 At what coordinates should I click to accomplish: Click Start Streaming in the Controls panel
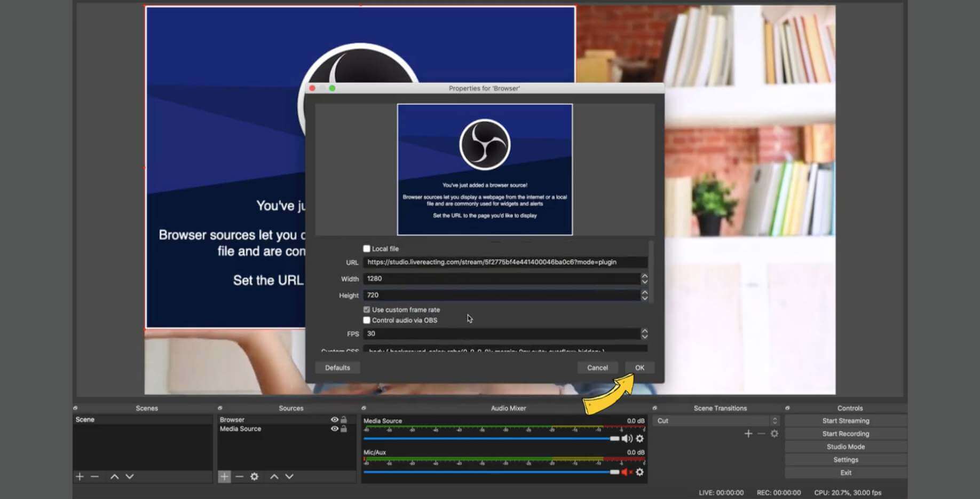point(845,420)
